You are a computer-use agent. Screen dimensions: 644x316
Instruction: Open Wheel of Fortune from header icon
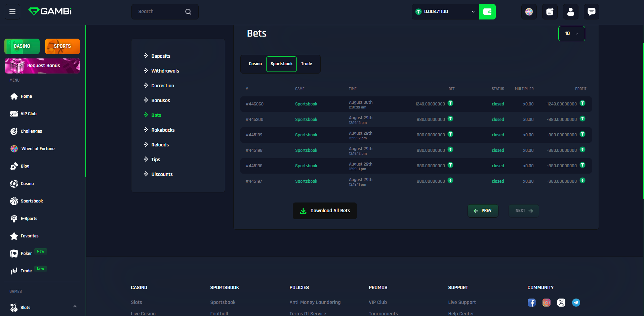(529, 12)
